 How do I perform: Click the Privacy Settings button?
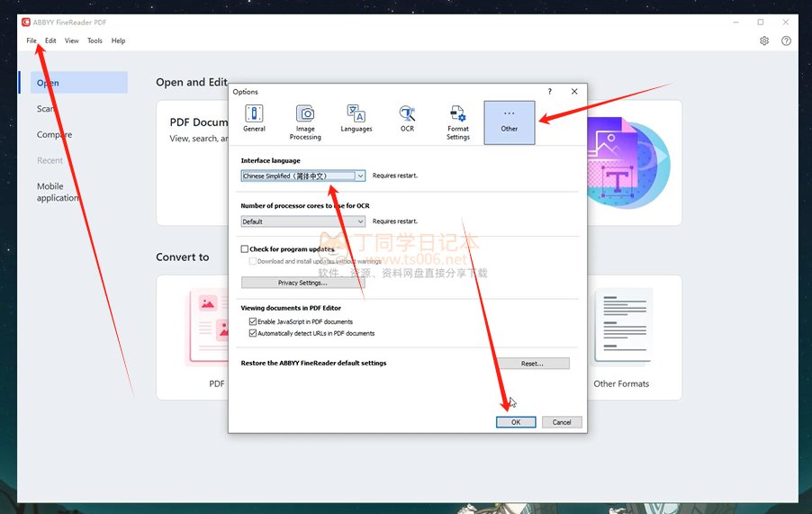point(303,283)
